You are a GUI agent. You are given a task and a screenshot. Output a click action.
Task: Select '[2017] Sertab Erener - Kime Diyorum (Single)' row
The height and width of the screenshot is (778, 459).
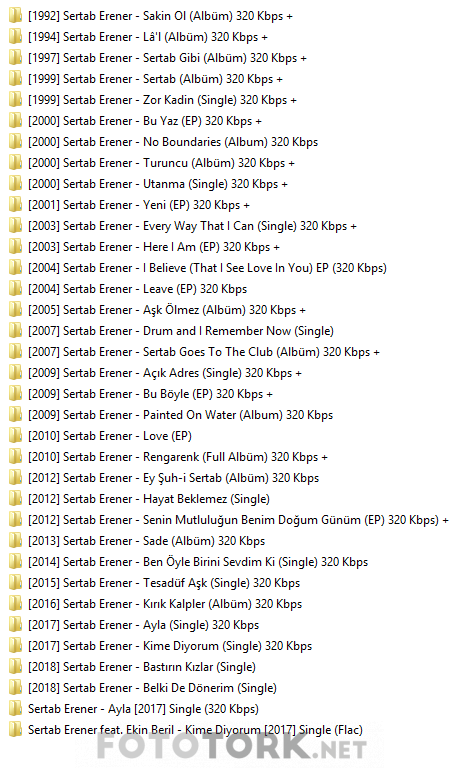point(170,646)
